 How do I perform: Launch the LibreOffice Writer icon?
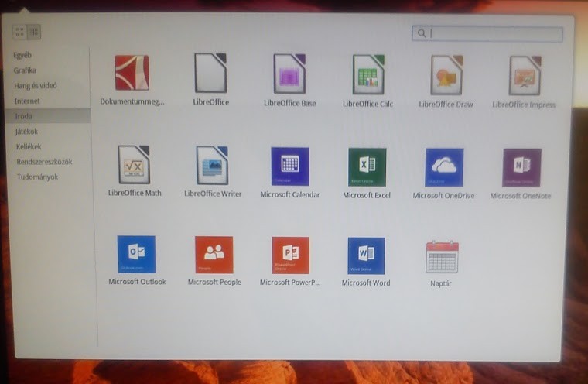[x=212, y=166]
